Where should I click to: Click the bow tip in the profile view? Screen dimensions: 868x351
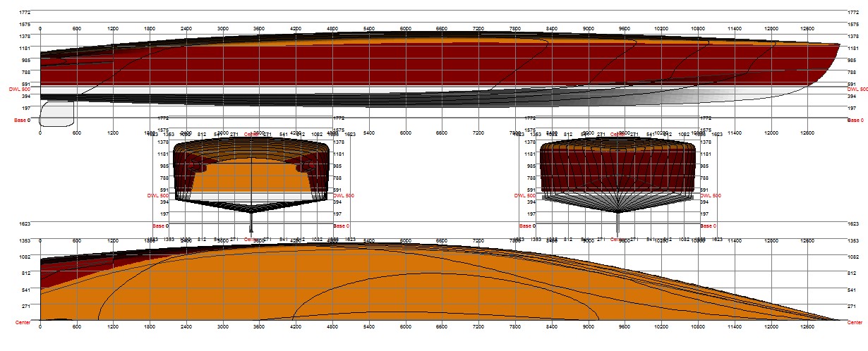click(838, 46)
